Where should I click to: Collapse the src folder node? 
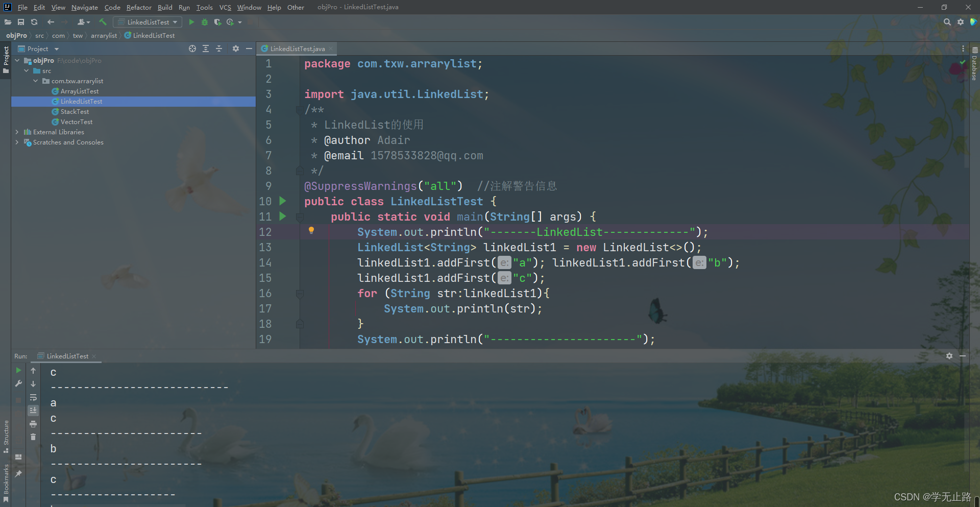pos(27,70)
